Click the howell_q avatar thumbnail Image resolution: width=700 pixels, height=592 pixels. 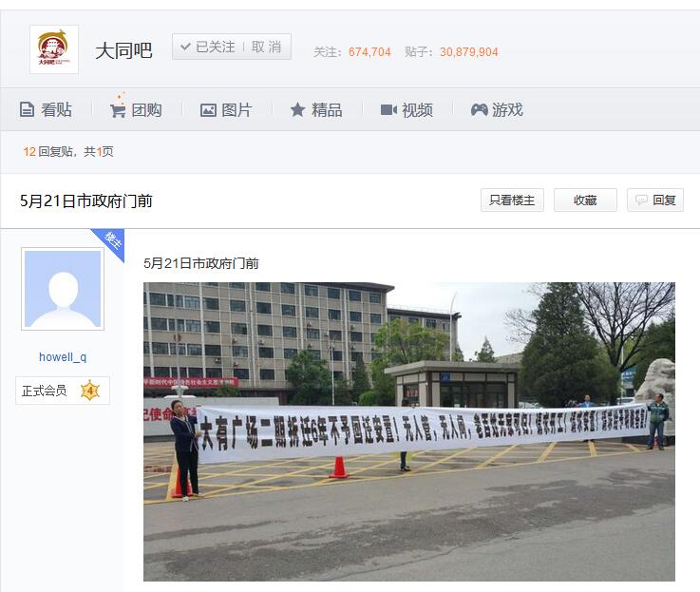click(63, 289)
